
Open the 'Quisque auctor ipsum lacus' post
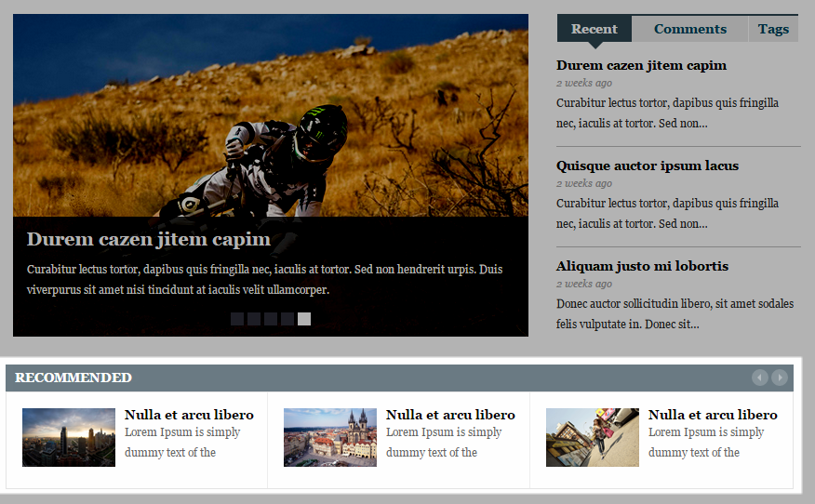click(648, 166)
